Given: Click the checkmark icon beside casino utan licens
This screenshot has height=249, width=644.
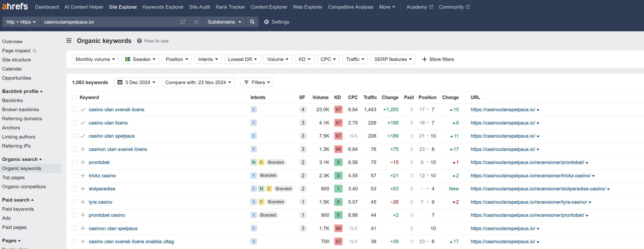Looking at the screenshot, I should click(x=83, y=123).
